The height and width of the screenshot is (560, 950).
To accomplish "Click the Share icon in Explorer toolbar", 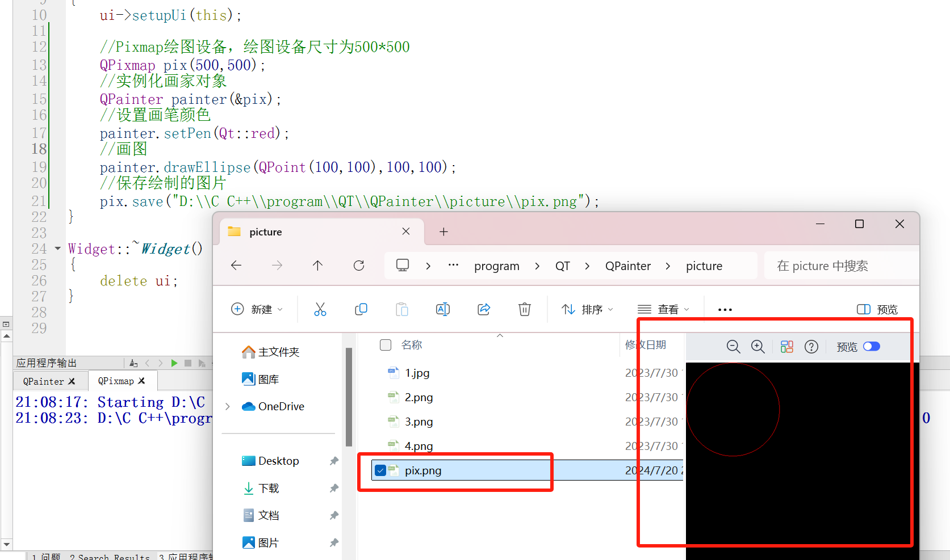I will 484,309.
